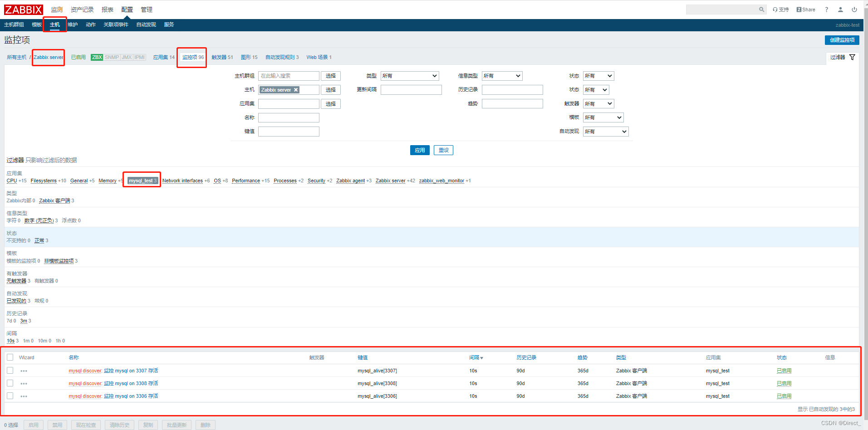Click the search magnifier icon in header
This screenshot has width=868, height=430.
[x=761, y=10]
